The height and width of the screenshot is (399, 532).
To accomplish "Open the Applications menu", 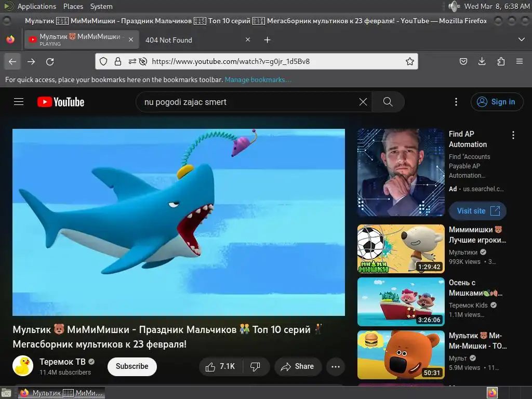I will [36, 6].
